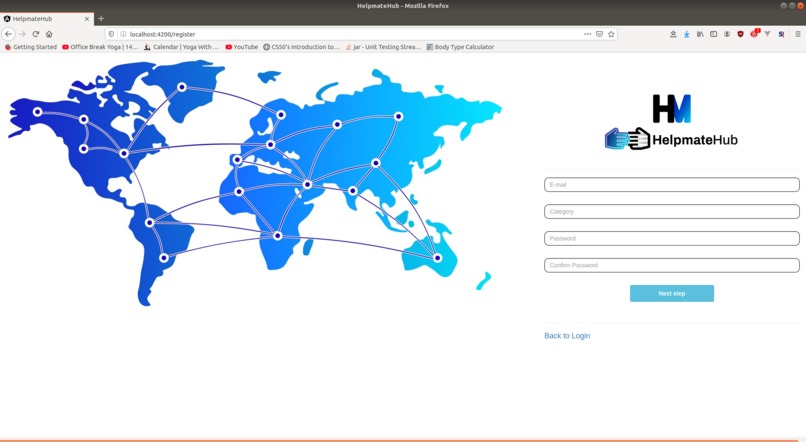
Task: Toggle the sidebar view icon
Action: pyautogui.click(x=713, y=34)
